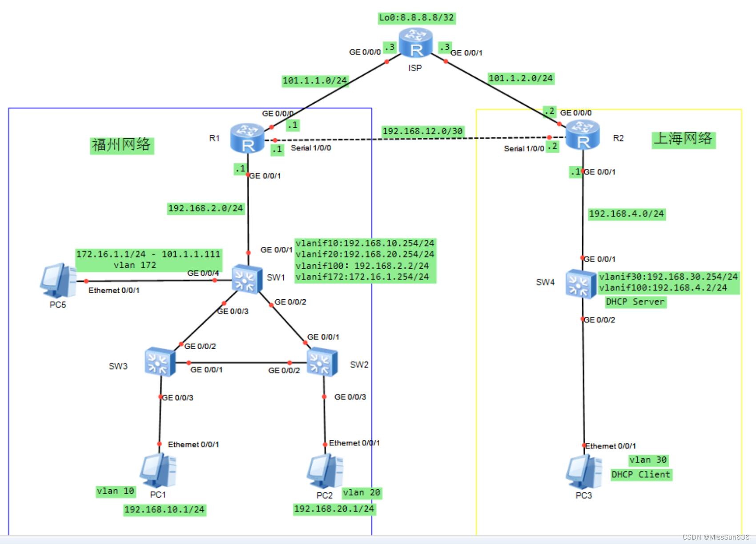Click R1's Serial 1/0/0 port label
The image size is (756, 544).
[311, 148]
